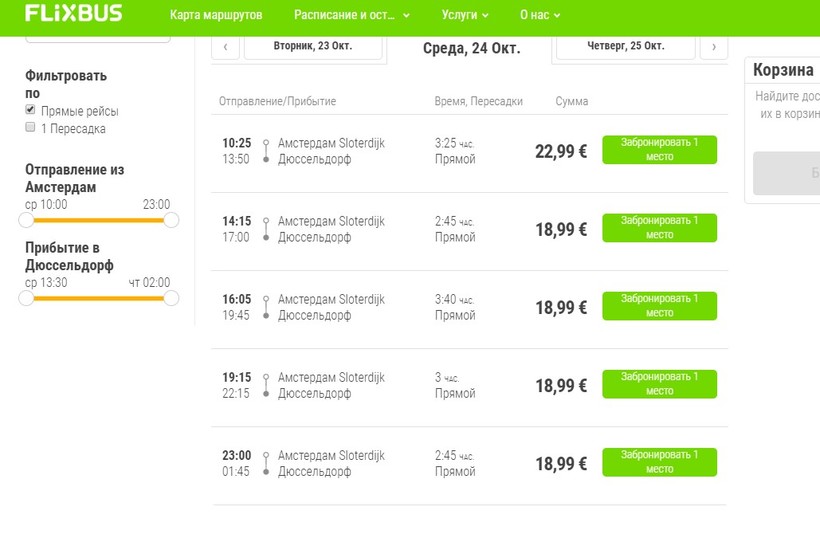Reserve seat on 19:15 departure

(659, 384)
